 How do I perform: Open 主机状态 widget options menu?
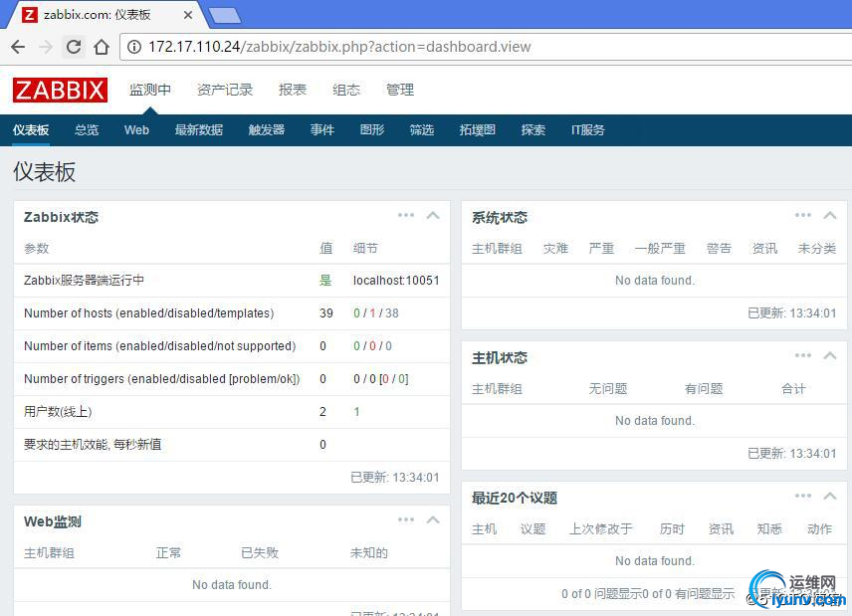tap(803, 356)
